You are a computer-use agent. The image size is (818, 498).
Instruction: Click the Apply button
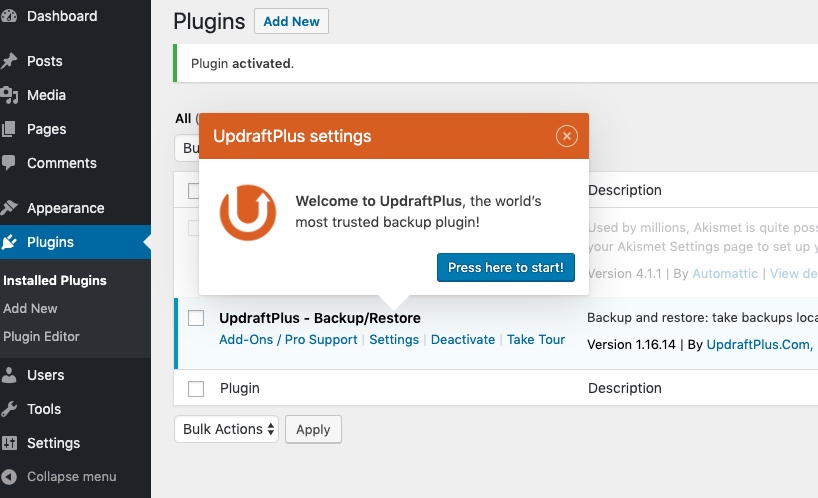[314, 429]
